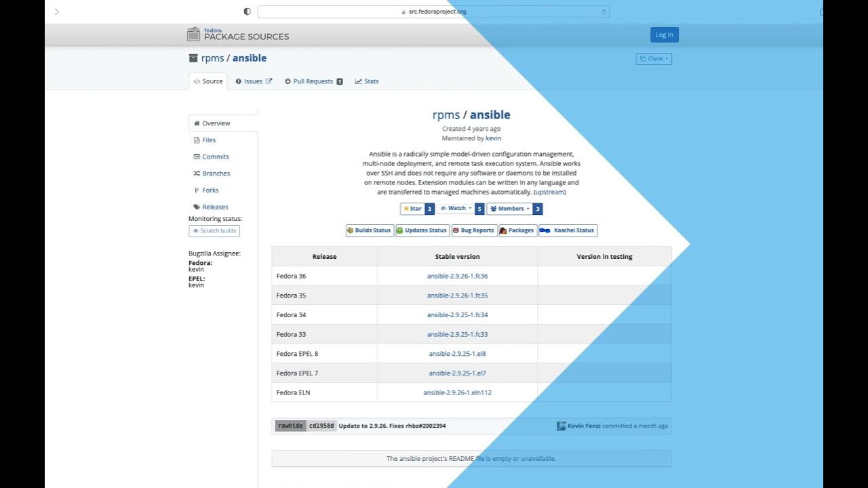Click the Fedora 36 release cell
Screen dimensions: 868x488
[325, 277]
